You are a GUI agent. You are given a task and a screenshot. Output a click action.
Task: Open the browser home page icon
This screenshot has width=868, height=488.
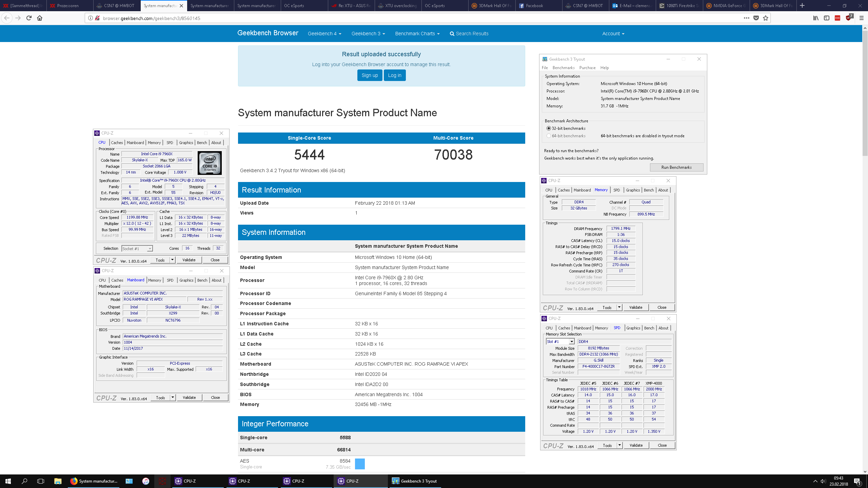pos(40,18)
